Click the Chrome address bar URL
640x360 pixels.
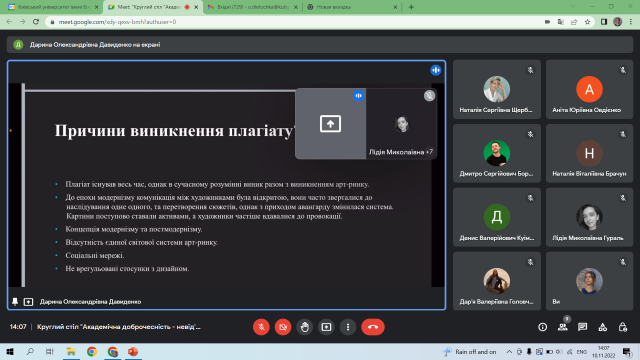point(118,22)
